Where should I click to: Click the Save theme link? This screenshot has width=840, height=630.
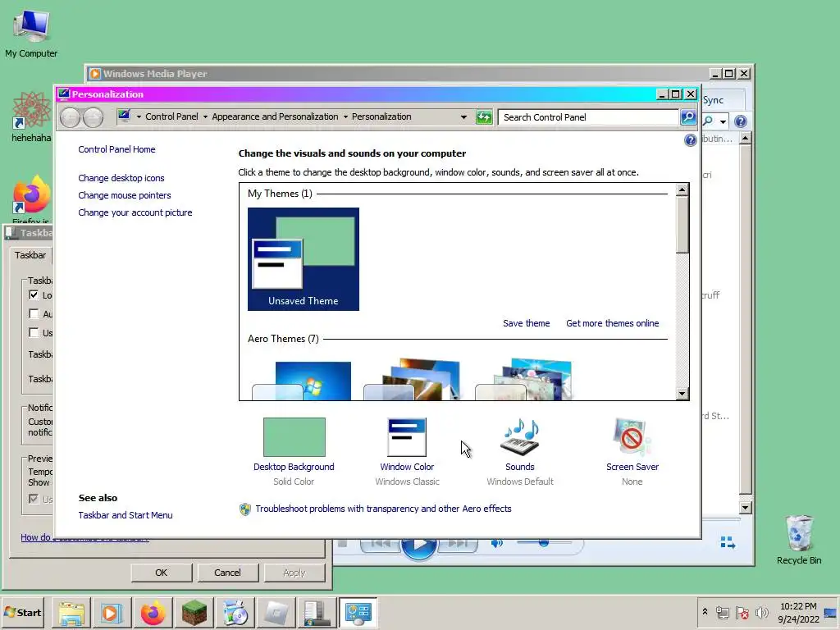[526, 323]
